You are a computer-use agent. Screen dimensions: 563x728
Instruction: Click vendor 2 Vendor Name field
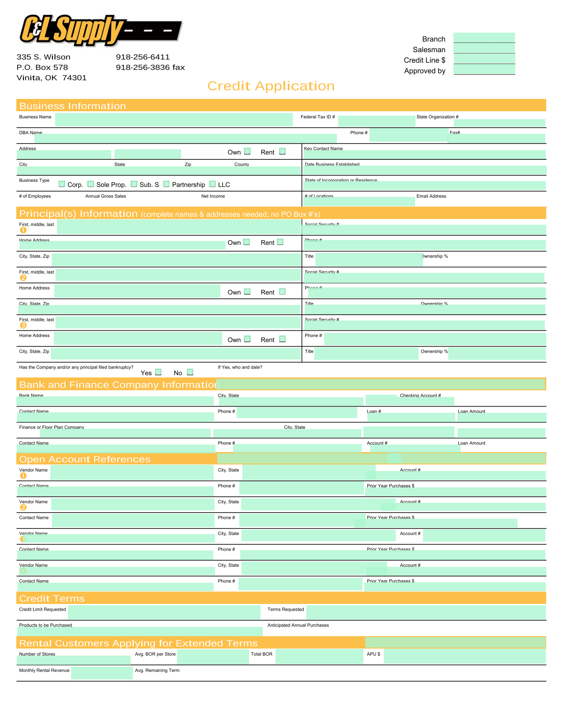click(x=133, y=505)
